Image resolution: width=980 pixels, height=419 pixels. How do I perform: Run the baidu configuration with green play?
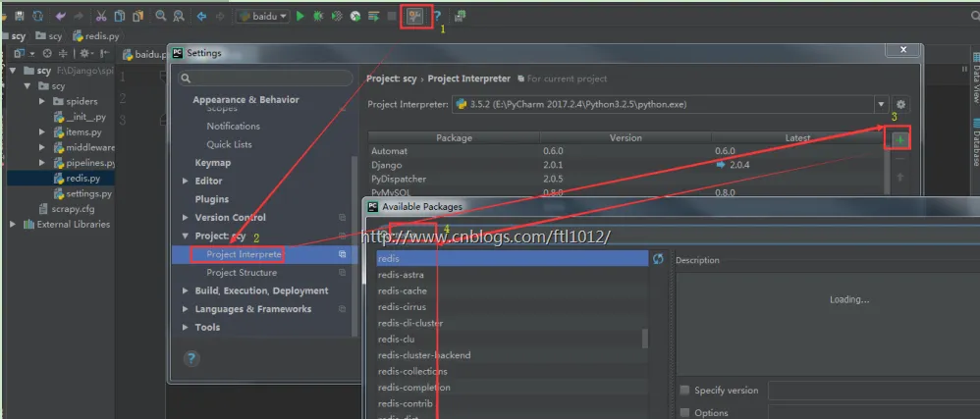pos(300,17)
